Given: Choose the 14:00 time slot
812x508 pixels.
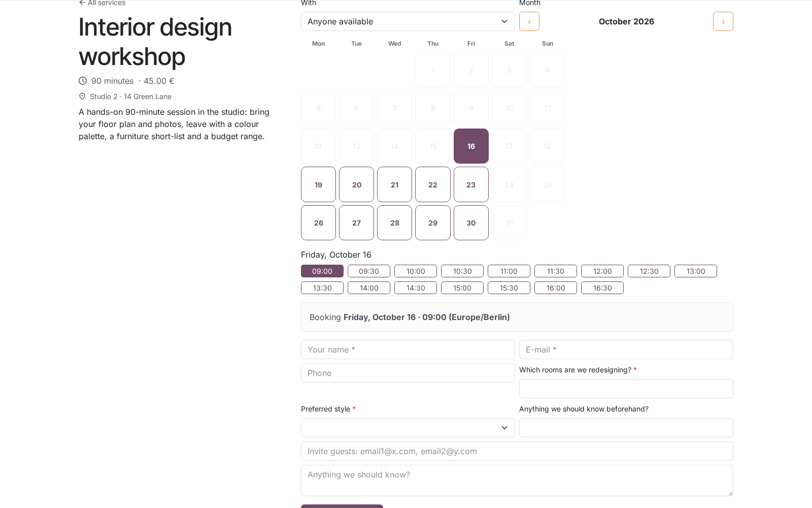Looking at the screenshot, I should tap(369, 288).
